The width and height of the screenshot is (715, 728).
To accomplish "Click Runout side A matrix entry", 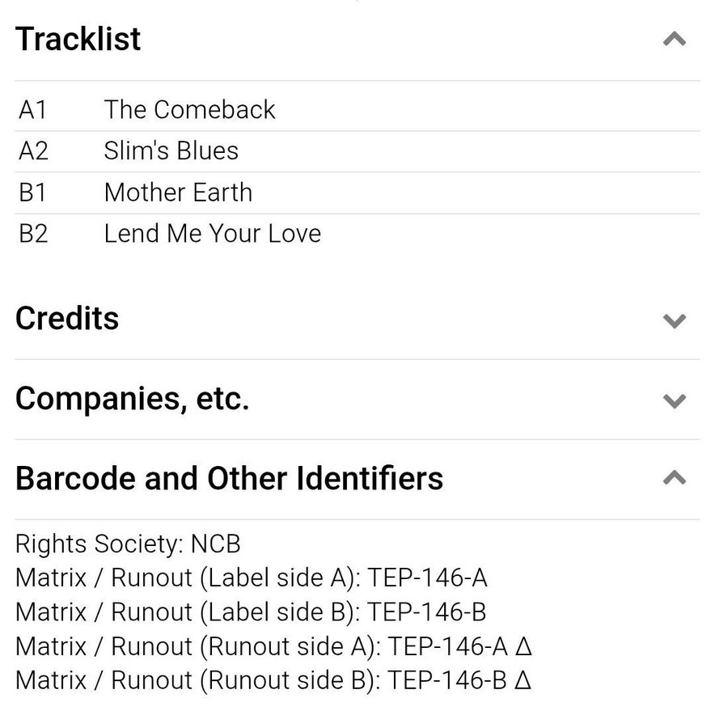I will [273, 645].
